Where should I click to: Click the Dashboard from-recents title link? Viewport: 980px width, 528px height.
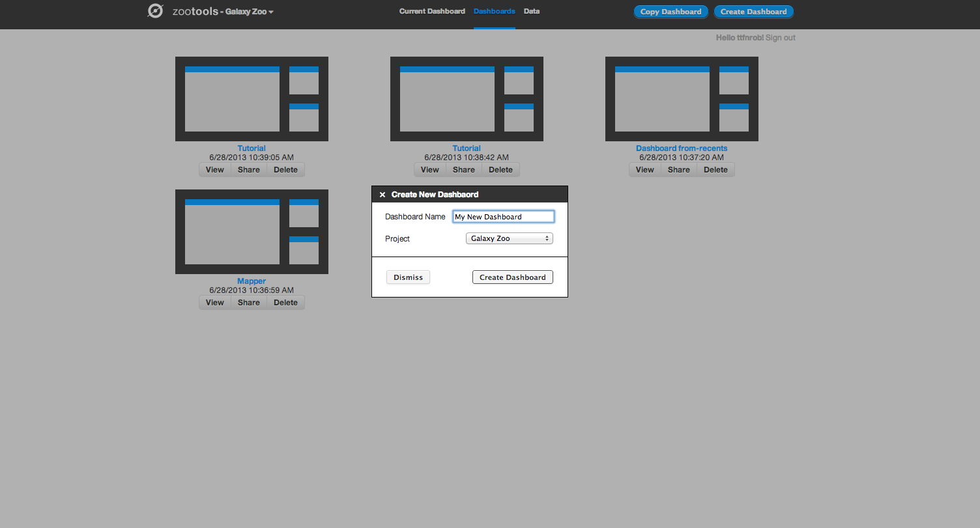682,148
